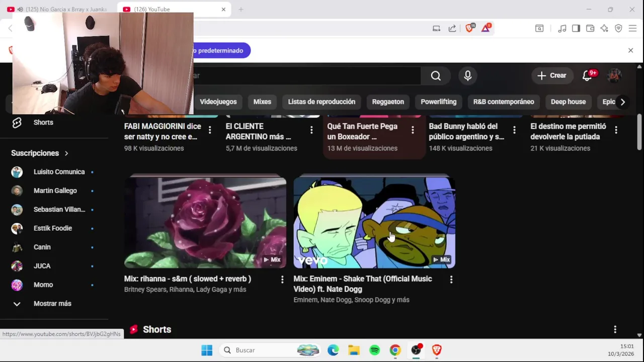
Task: Play the Eminem Shake That cartoon thumbnail
Action: tap(374, 223)
